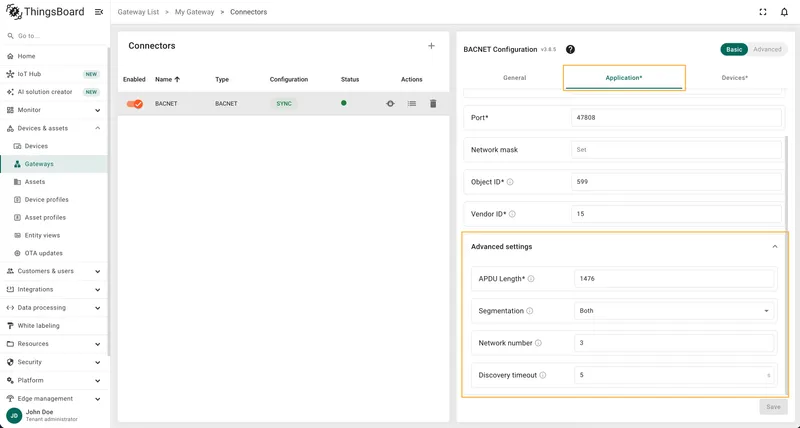Show Object ID info tooltip icon
Viewport: 800px width, 428px height.
click(x=510, y=182)
